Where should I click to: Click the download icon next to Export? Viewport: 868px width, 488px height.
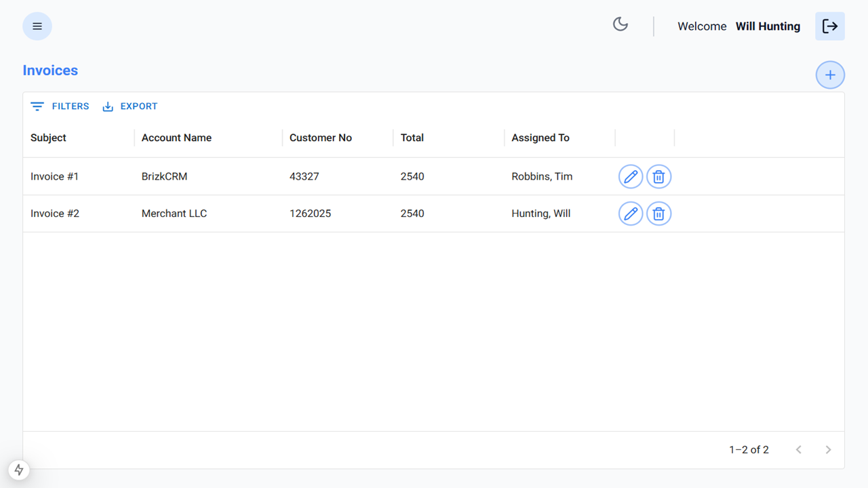[x=107, y=106]
